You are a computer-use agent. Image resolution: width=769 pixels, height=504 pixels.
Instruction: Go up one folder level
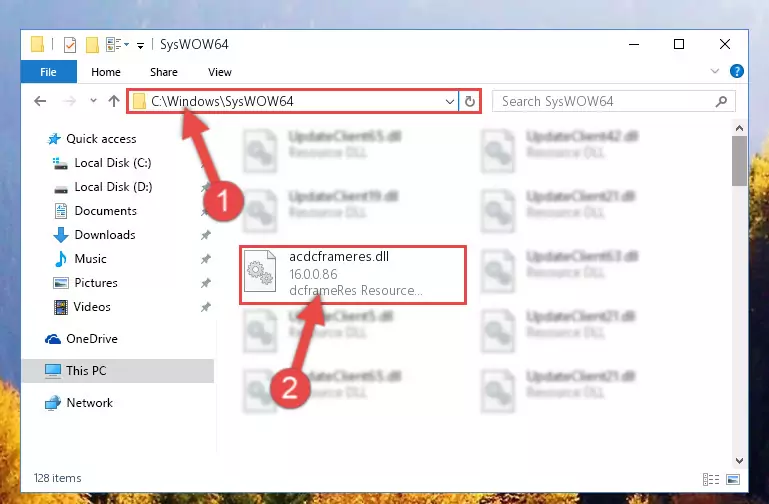click(x=114, y=101)
